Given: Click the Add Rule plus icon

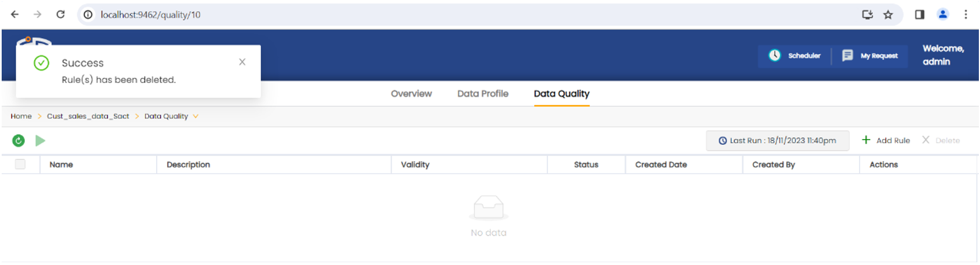Looking at the screenshot, I should tap(866, 140).
